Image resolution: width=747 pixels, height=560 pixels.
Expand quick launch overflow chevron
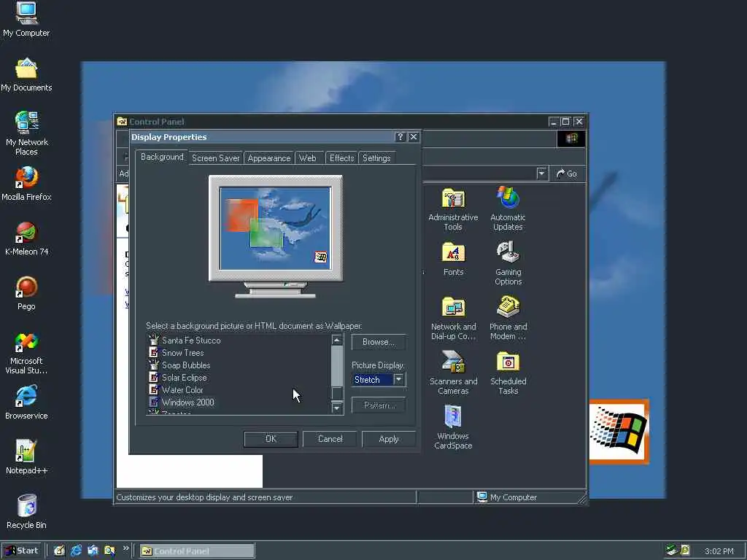125,548
